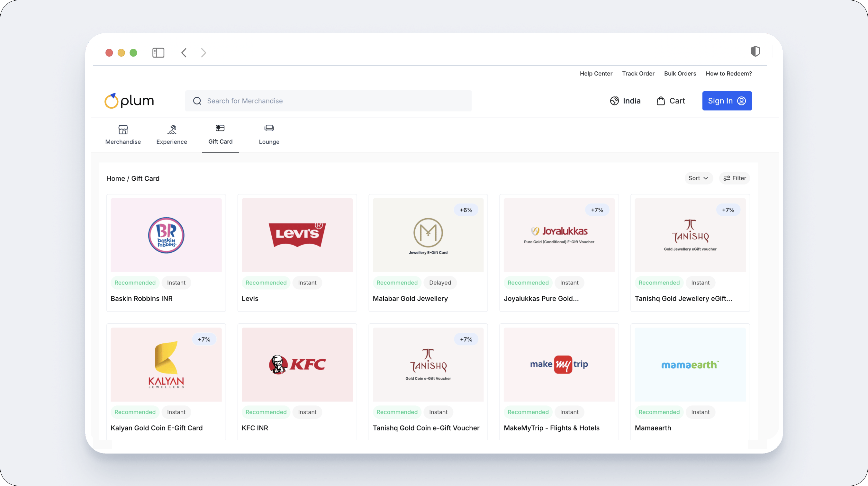Toggle the browser sidebar panel icon
Viewport: 868px width, 486px height.
pos(158,52)
